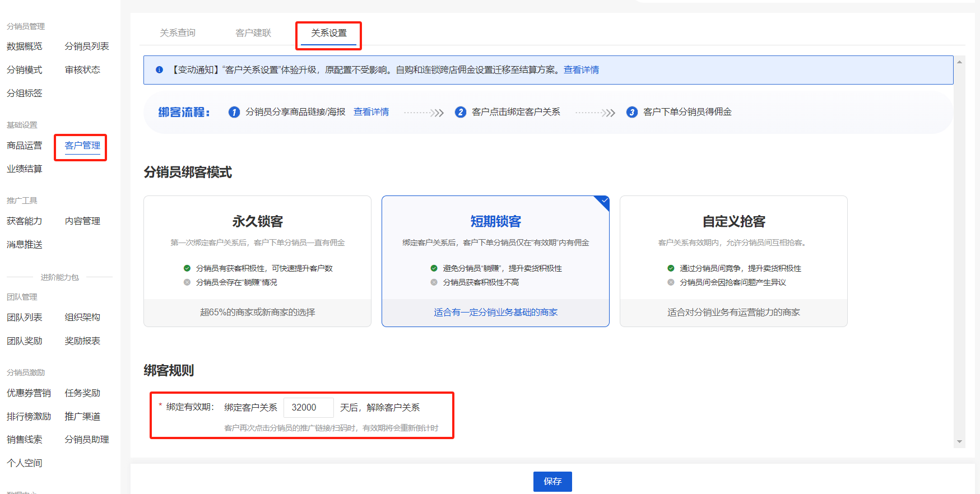
Task: Open 优惠券营销 in the sidebar
Action: [x=29, y=393]
